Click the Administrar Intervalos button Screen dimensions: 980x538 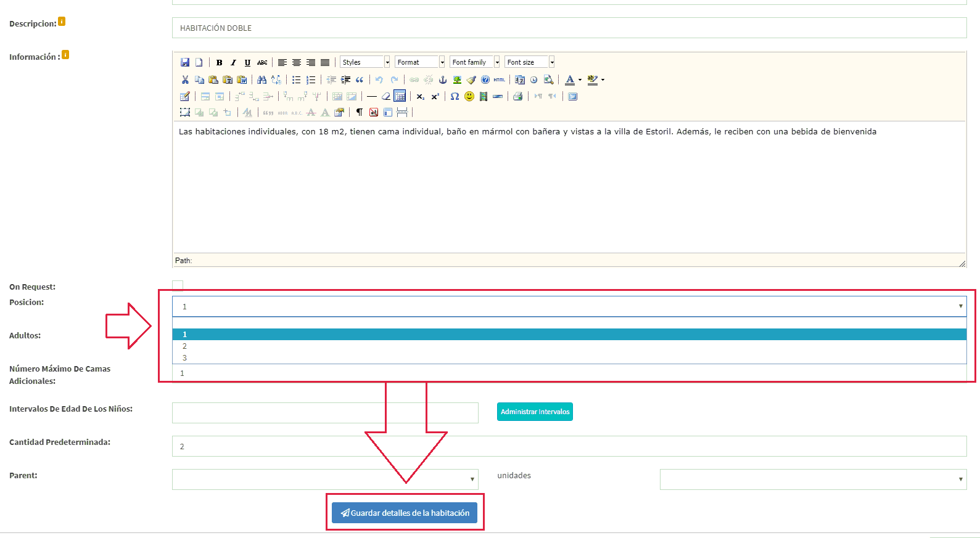tap(535, 412)
